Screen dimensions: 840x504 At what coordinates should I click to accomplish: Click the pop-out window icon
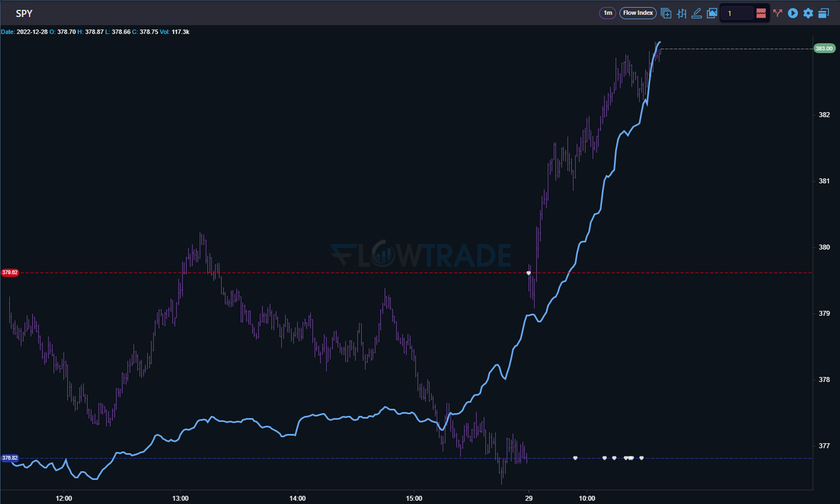tap(822, 13)
